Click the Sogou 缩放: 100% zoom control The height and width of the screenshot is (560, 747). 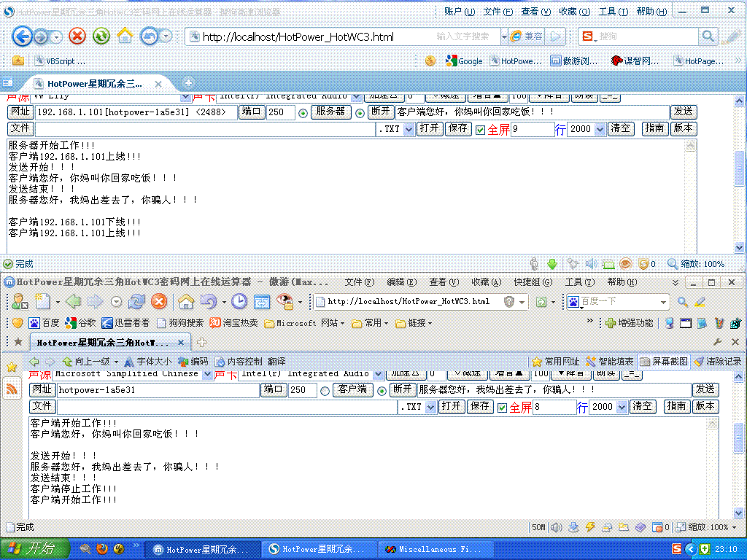pos(695,264)
